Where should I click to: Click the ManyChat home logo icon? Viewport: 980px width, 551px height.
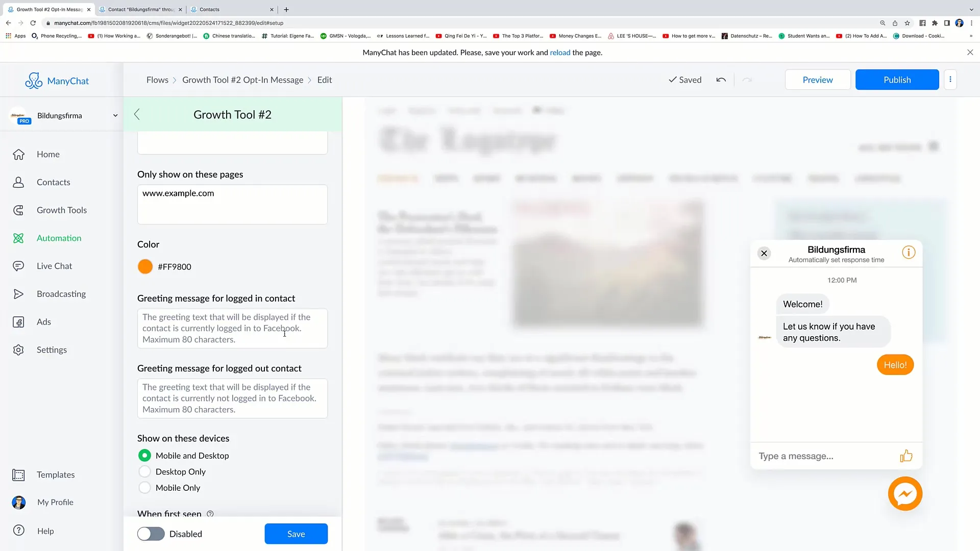pos(34,81)
